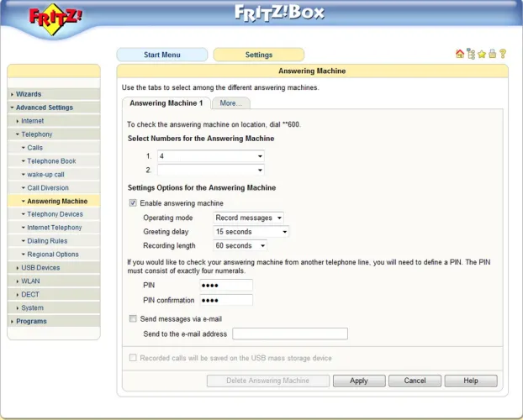Viewport: 523px width, 420px height.
Task: Expand DECT section
Action: tap(54, 294)
